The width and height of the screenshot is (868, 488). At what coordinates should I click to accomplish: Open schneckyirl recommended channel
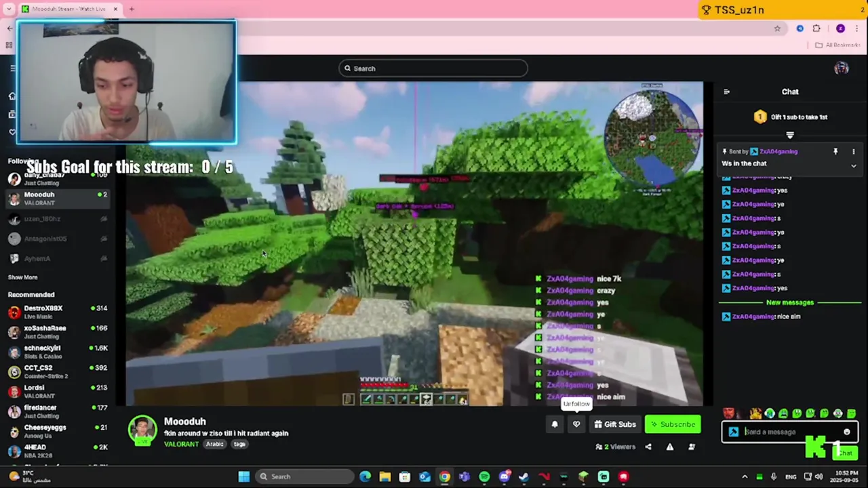coord(58,352)
